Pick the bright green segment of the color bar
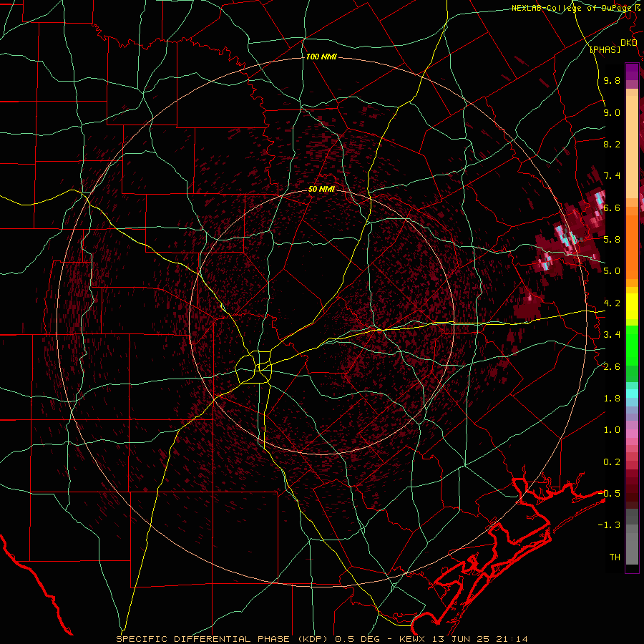Viewport: 644px width, 644px height. click(x=632, y=345)
